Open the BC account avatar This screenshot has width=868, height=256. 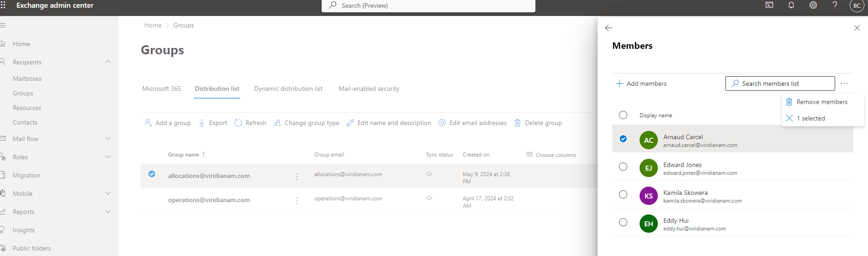click(857, 5)
